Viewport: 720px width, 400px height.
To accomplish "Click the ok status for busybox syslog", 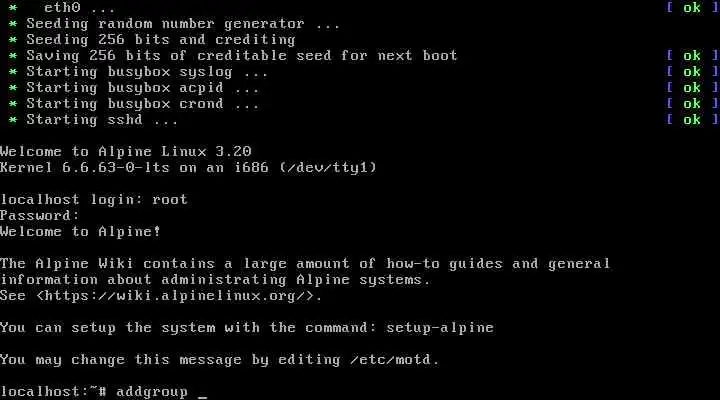I will (692, 72).
